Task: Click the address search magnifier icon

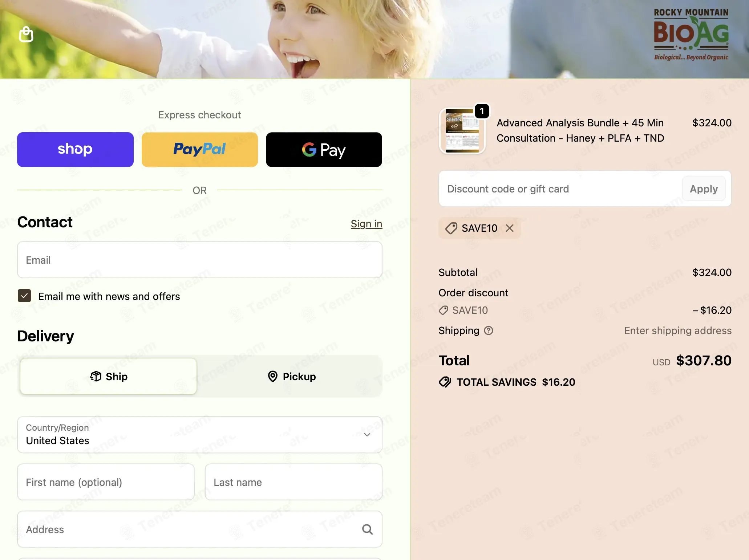Action: (368, 529)
